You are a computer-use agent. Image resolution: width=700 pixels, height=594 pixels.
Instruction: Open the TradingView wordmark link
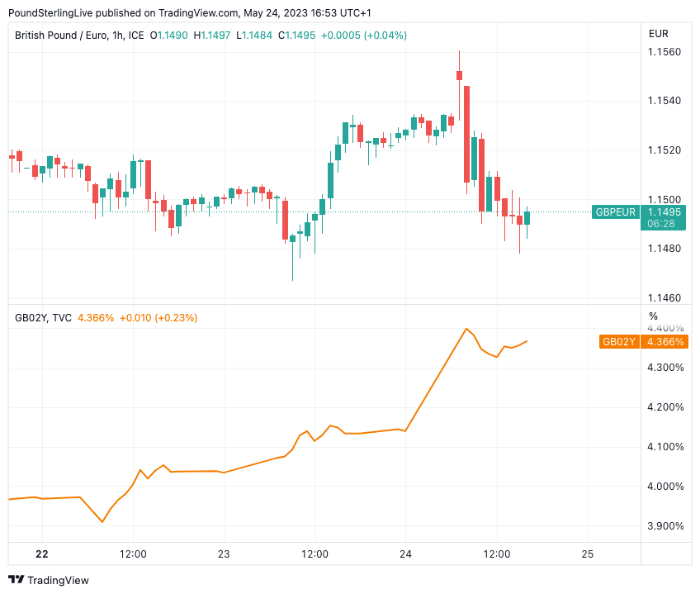[x=58, y=580]
